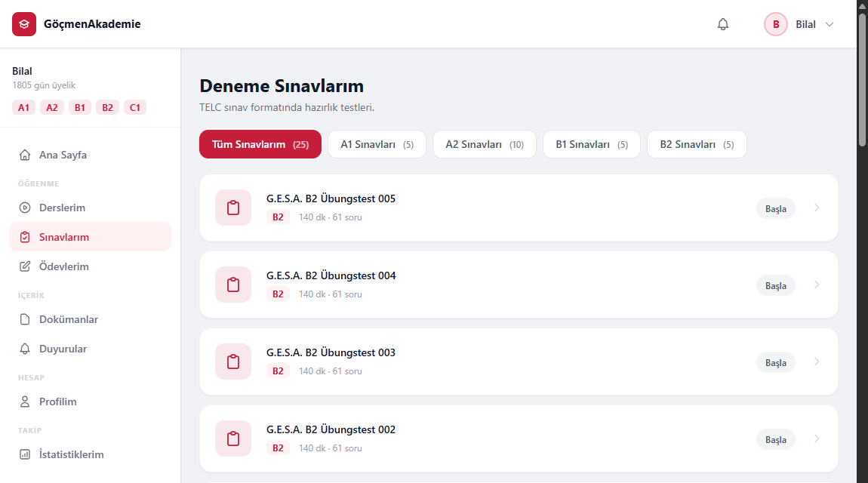Viewport: 868px width, 483px height.
Task: Click the A1 level badge under Bilal
Action: coord(24,107)
